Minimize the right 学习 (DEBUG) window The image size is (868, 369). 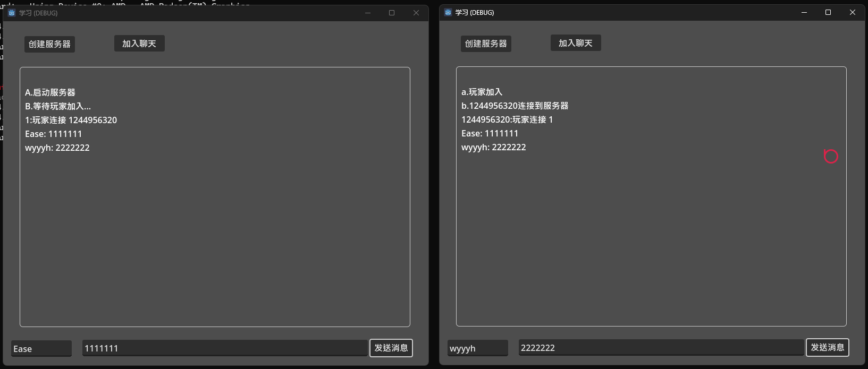(x=804, y=12)
